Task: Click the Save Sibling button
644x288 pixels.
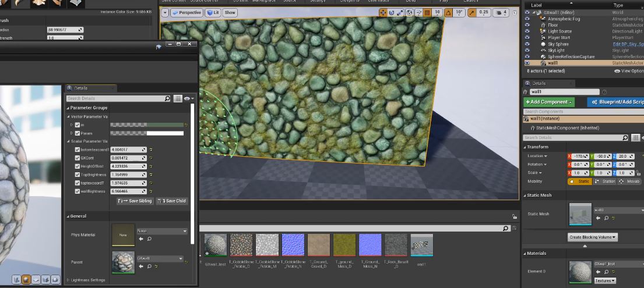Action: pyautogui.click(x=135, y=201)
